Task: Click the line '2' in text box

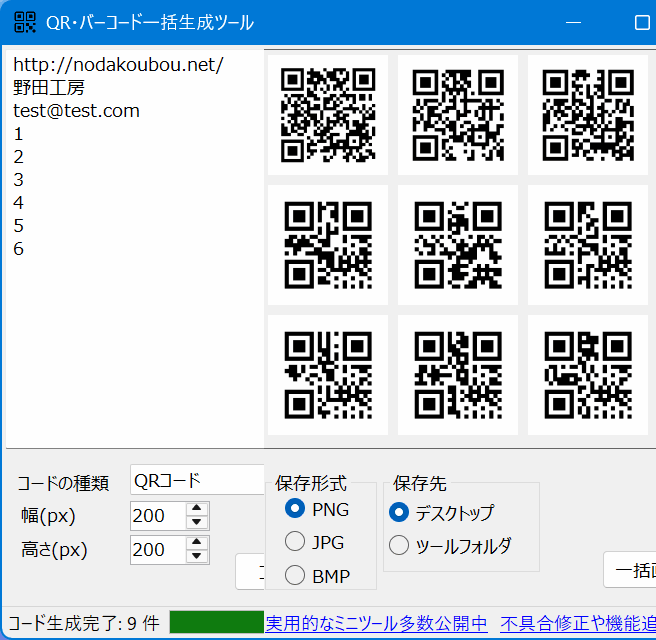Action: 18,157
